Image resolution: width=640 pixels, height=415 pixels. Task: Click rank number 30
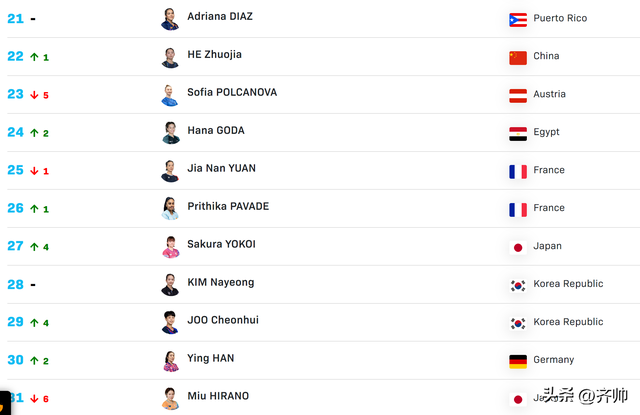[x=16, y=360]
